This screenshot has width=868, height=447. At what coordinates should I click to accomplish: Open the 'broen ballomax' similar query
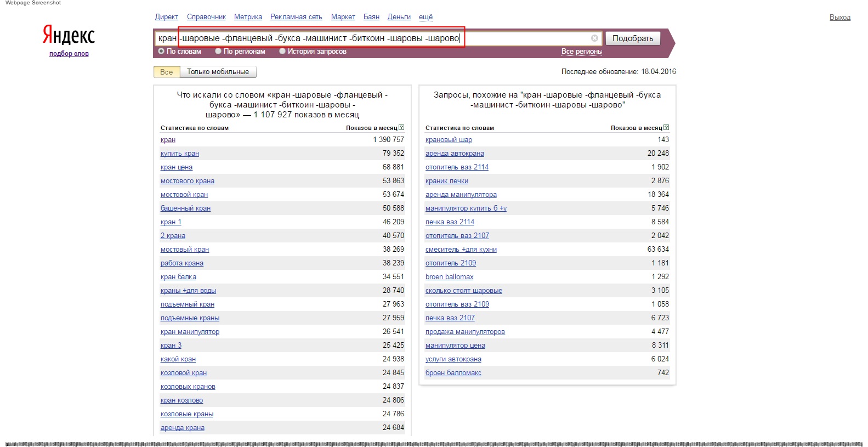(x=449, y=277)
